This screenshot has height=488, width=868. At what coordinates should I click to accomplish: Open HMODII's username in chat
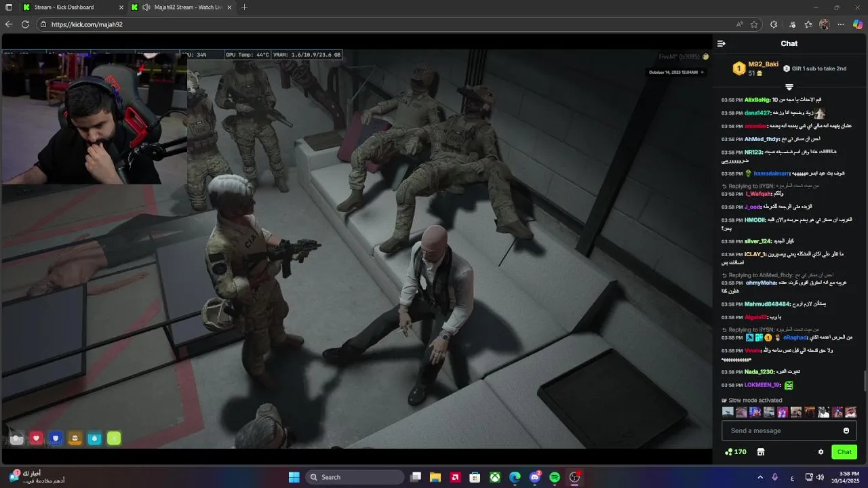point(755,220)
